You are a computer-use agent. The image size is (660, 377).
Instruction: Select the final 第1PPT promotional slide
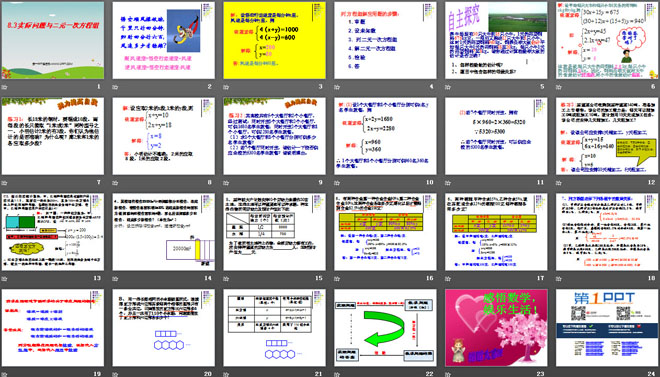click(x=607, y=328)
